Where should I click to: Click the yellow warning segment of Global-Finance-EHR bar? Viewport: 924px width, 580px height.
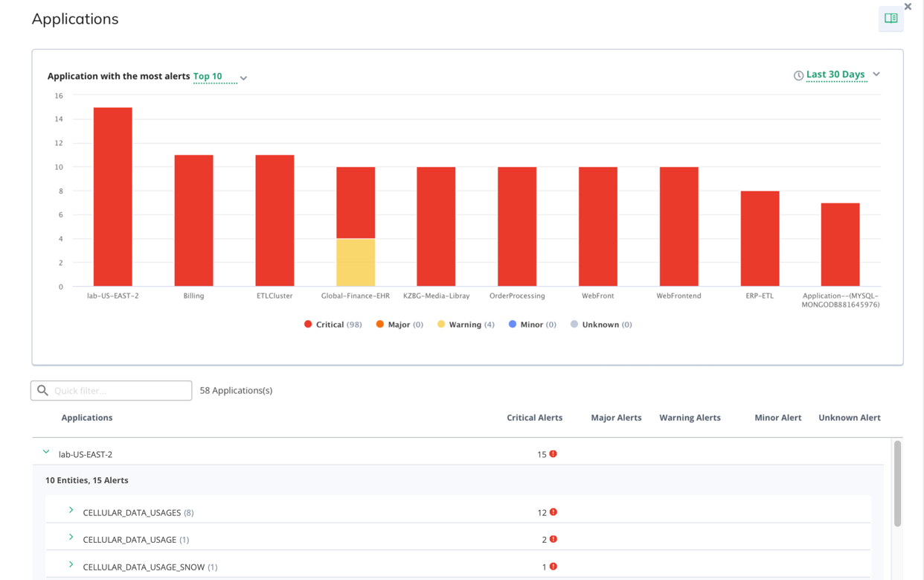pyautogui.click(x=356, y=262)
